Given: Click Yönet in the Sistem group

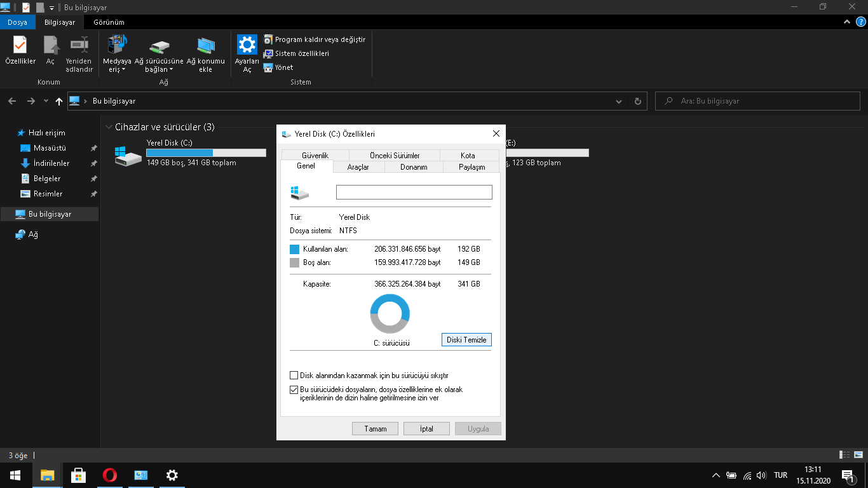Looking at the screenshot, I should coord(278,67).
